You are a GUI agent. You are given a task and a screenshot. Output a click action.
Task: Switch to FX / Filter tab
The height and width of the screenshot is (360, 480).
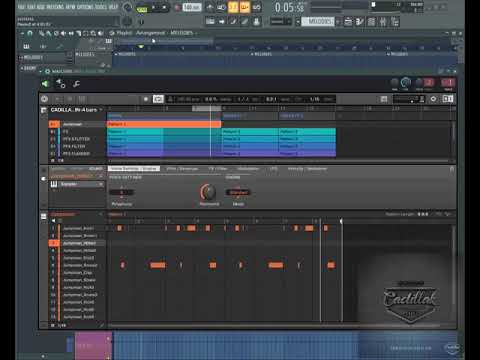(x=218, y=169)
